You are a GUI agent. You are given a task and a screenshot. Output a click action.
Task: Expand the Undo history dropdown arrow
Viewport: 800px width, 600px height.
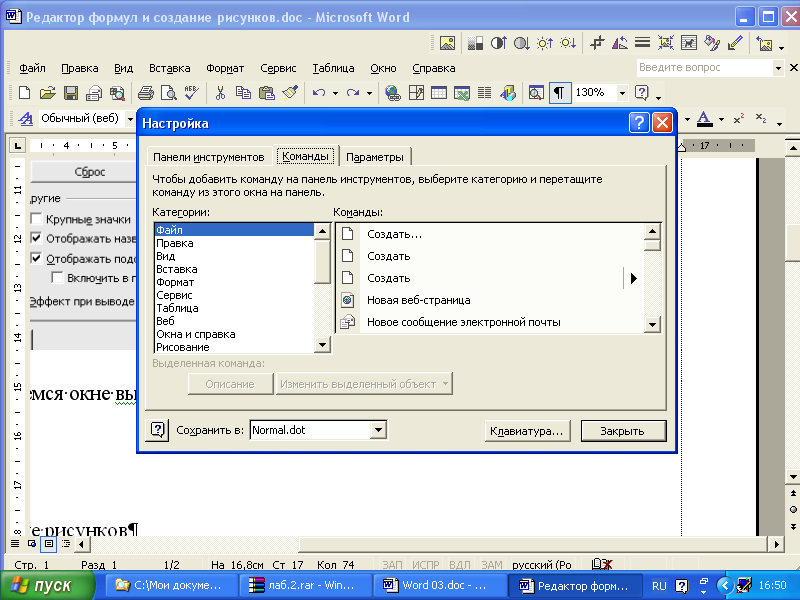(335, 93)
